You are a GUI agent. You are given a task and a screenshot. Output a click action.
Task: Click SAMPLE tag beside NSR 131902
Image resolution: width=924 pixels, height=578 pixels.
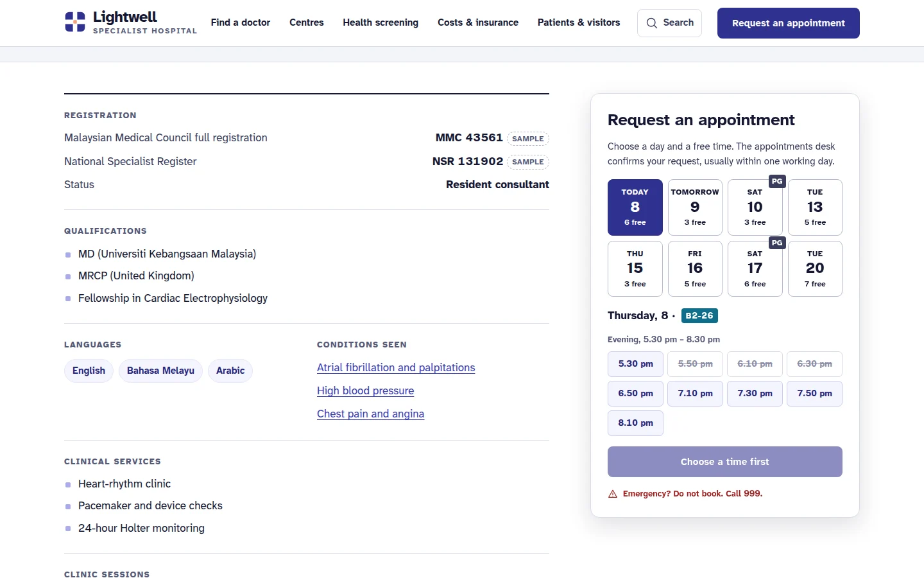[x=528, y=162]
